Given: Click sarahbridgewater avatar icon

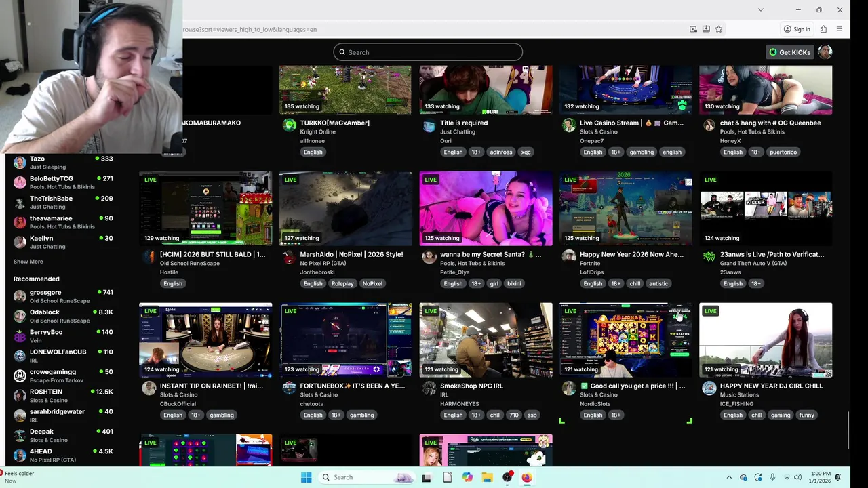Looking at the screenshot, I should [x=20, y=415].
